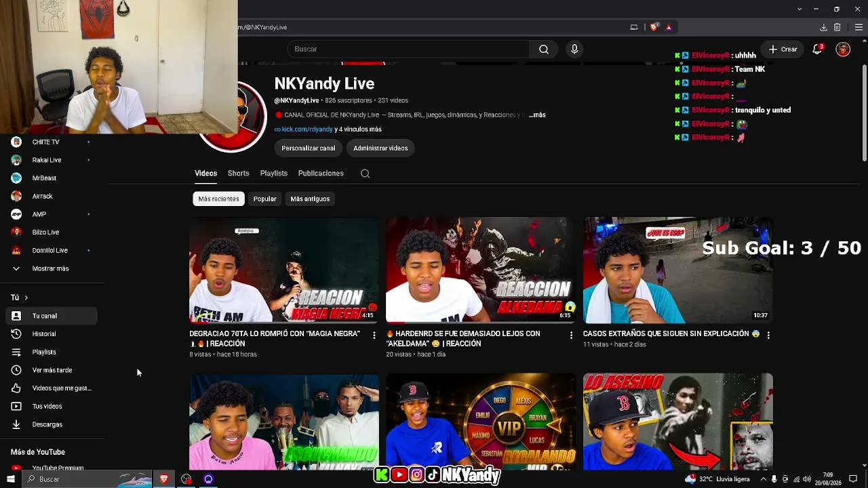Screen dimensions: 868x488
Task: Click the liked videos thumbs-up icon
Action: pos(16,388)
